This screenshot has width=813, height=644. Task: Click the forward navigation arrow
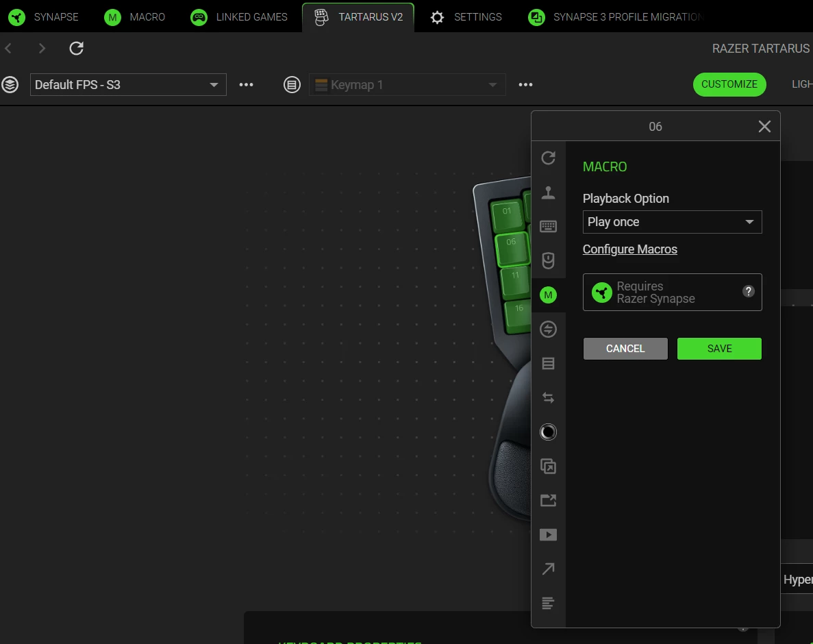42,48
